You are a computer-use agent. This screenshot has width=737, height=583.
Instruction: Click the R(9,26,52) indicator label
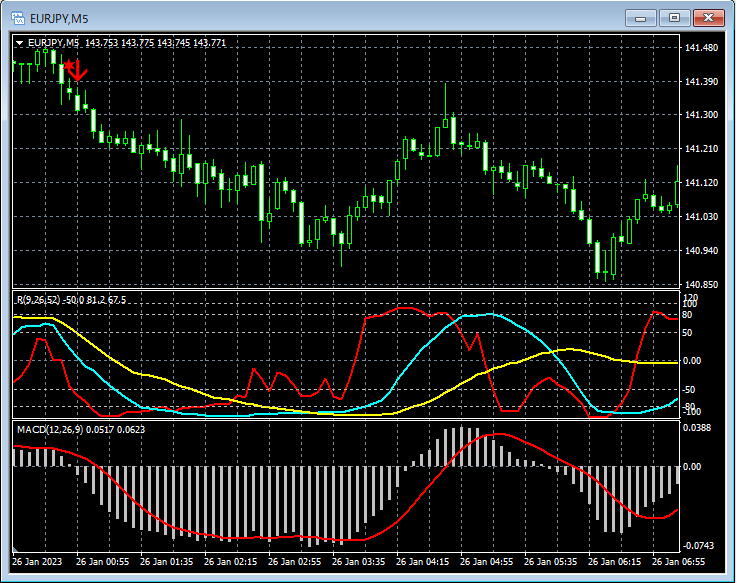pos(39,300)
